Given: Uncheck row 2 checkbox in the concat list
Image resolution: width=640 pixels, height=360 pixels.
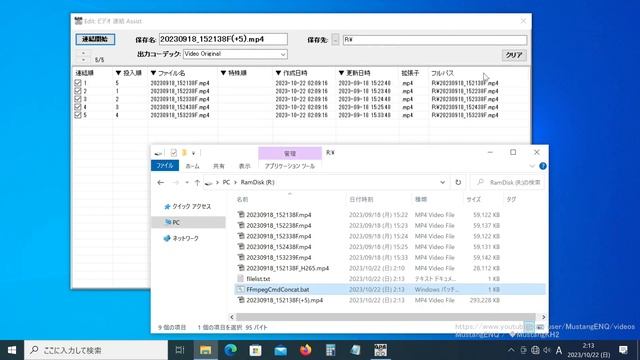Looking at the screenshot, I should click(x=78, y=91).
